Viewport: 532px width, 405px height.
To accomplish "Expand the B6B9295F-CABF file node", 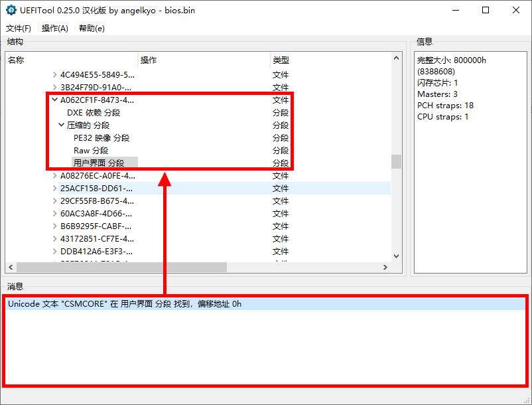I will (54, 226).
